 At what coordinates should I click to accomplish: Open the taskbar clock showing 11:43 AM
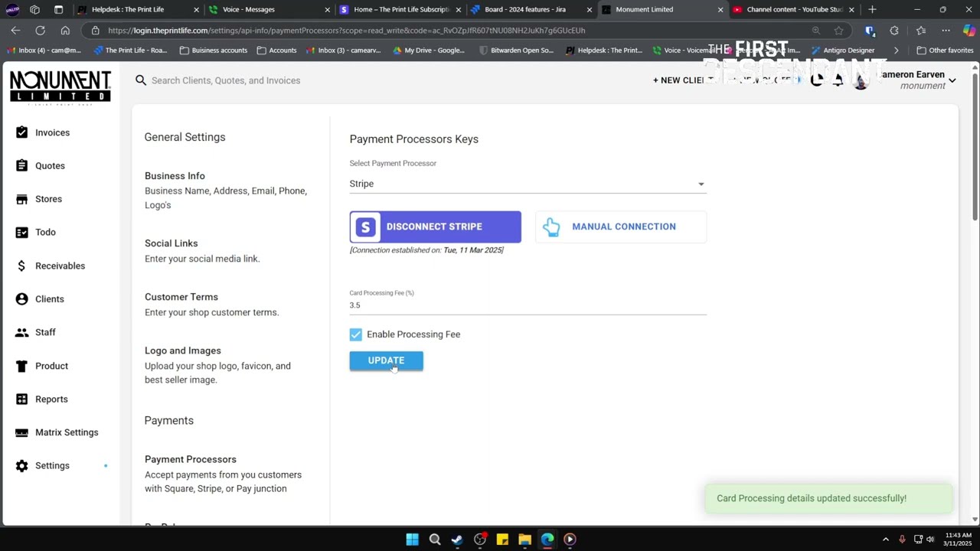coord(958,540)
